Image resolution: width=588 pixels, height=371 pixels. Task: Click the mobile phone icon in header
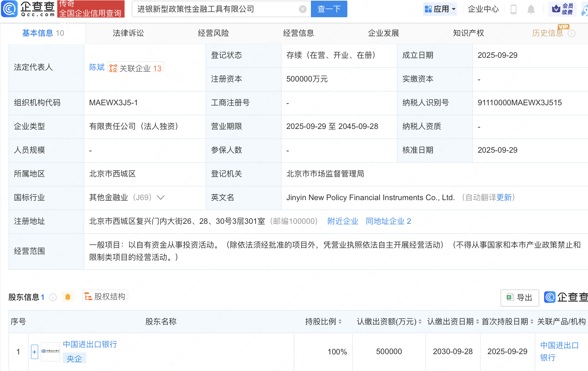click(514, 9)
